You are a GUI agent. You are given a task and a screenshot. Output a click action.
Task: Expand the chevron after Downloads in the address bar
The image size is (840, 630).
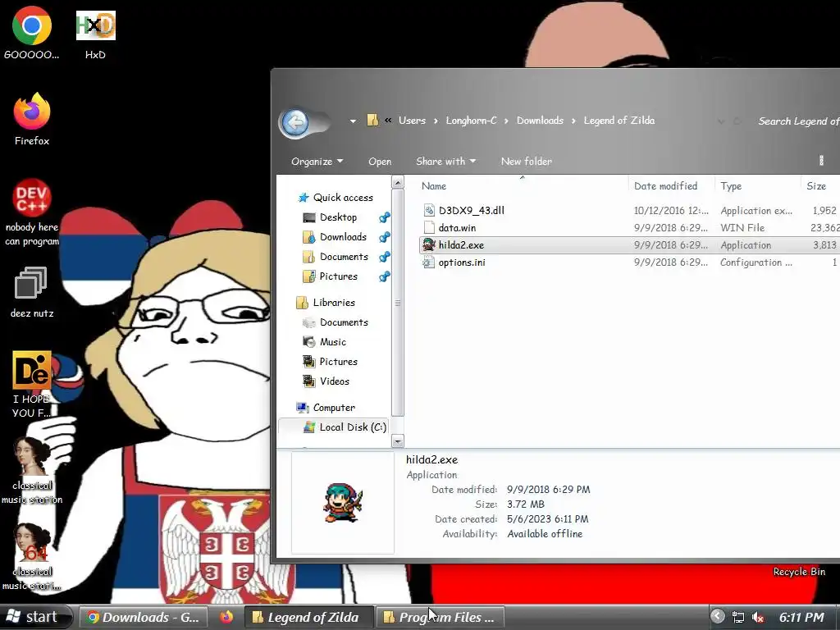click(573, 121)
